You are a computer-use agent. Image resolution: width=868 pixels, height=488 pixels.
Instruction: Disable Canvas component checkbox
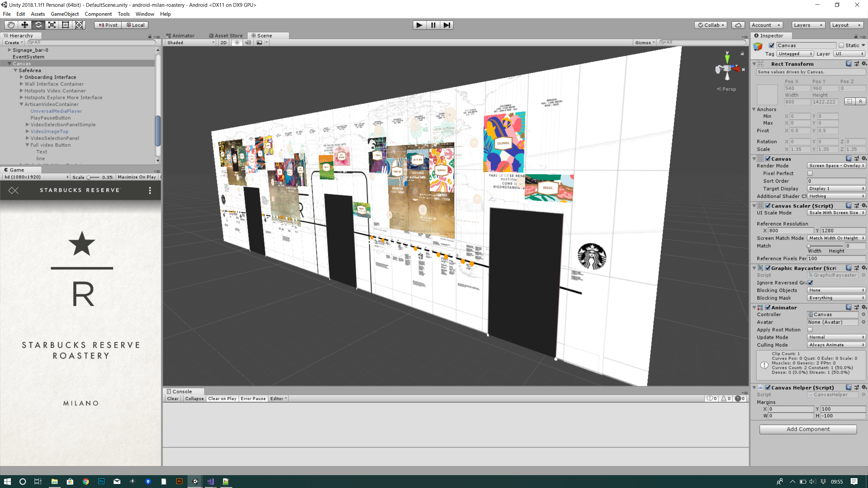(768, 159)
